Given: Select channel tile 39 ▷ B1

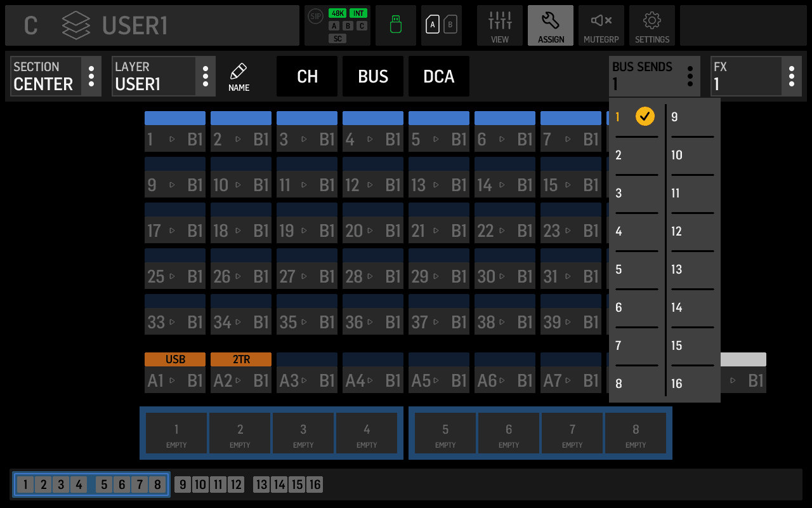Looking at the screenshot, I should [571, 315].
